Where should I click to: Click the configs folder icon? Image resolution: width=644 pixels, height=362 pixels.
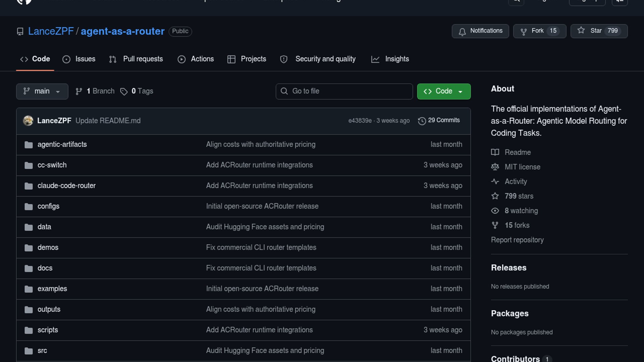point(29,207)
